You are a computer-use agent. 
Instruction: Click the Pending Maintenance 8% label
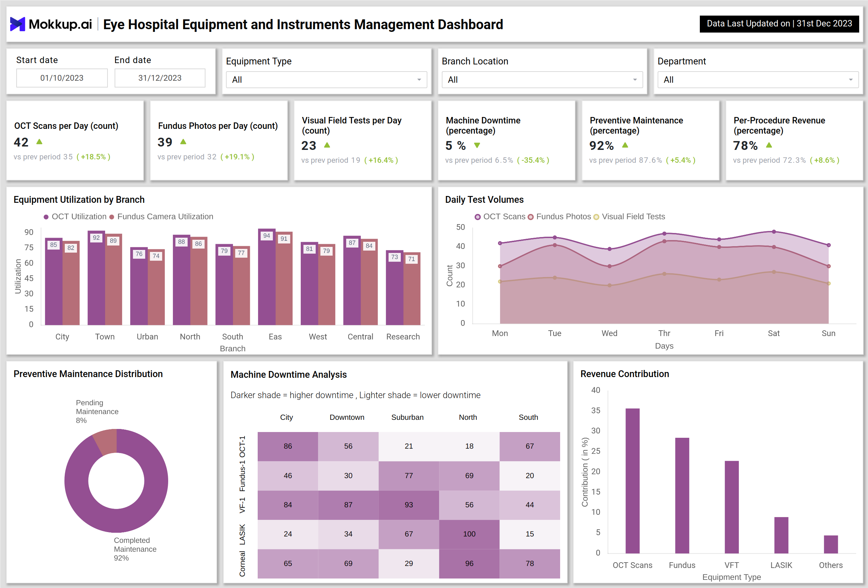(97, 411)
